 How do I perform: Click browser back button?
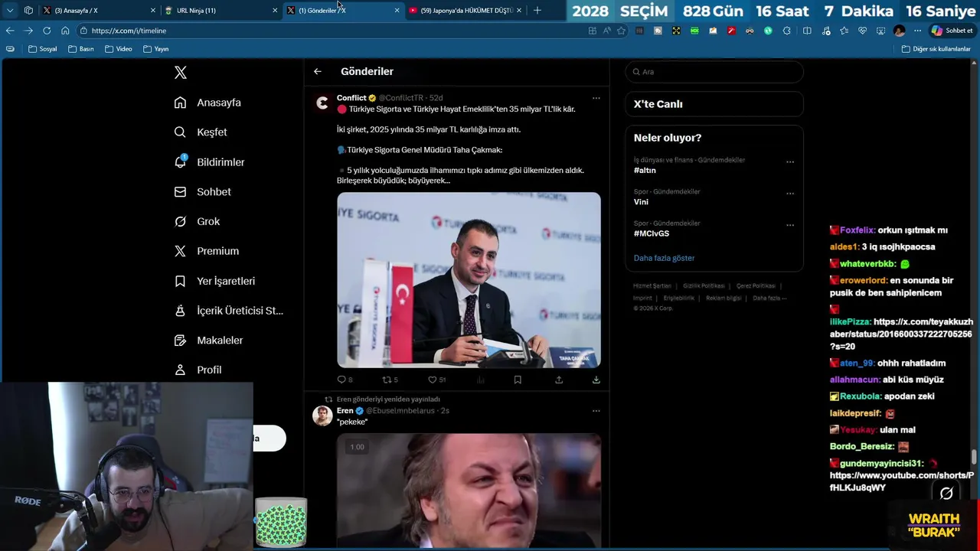coord(10,31)
